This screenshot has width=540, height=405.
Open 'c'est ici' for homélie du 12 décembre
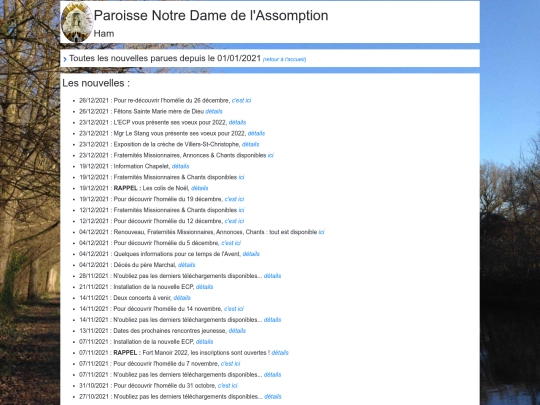tap(234, 221)
